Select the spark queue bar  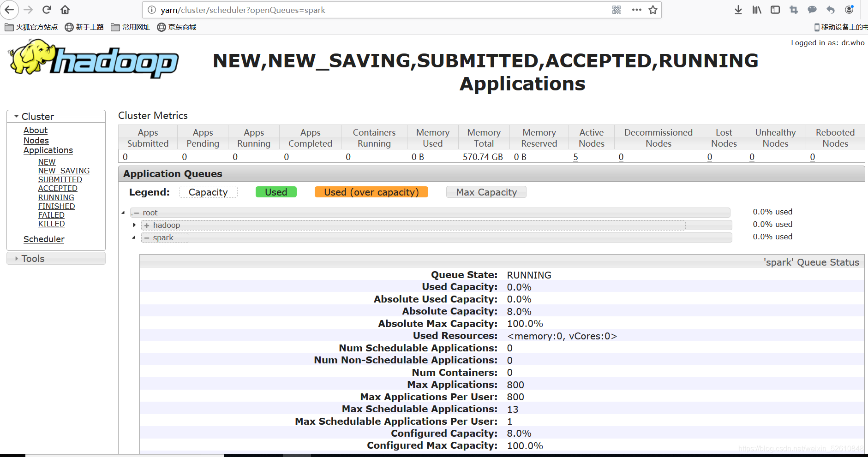coord(437,237)
